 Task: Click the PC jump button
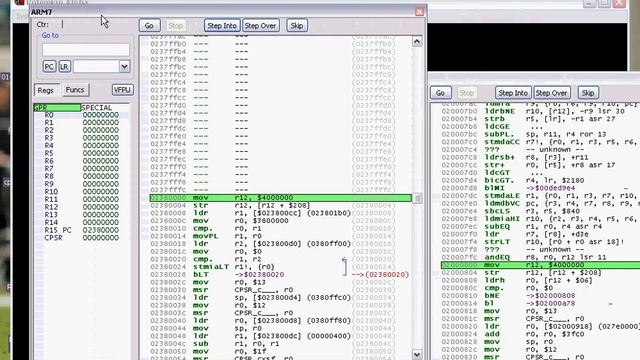point(49,67)
